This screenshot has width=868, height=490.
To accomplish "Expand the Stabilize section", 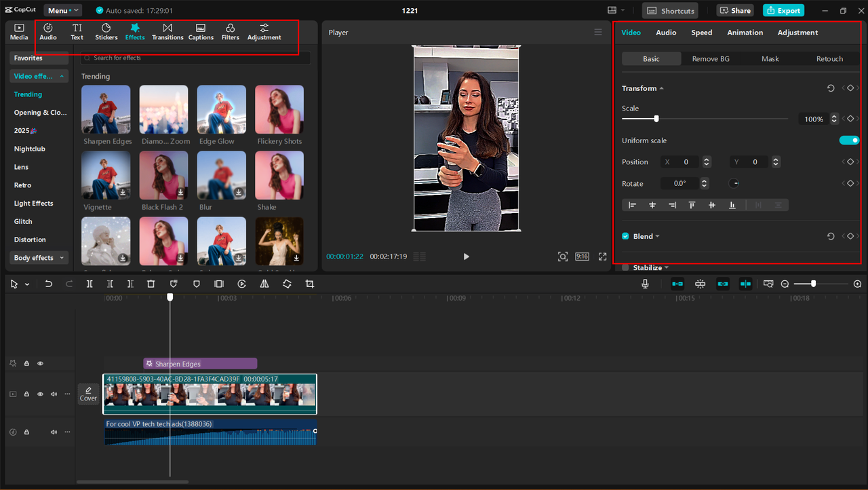I will click(x=665, y=267).
